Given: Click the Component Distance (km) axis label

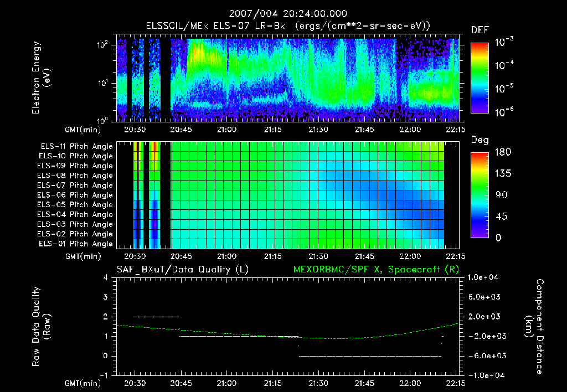Looking at the screenshot, I should [x=534, y=327].
